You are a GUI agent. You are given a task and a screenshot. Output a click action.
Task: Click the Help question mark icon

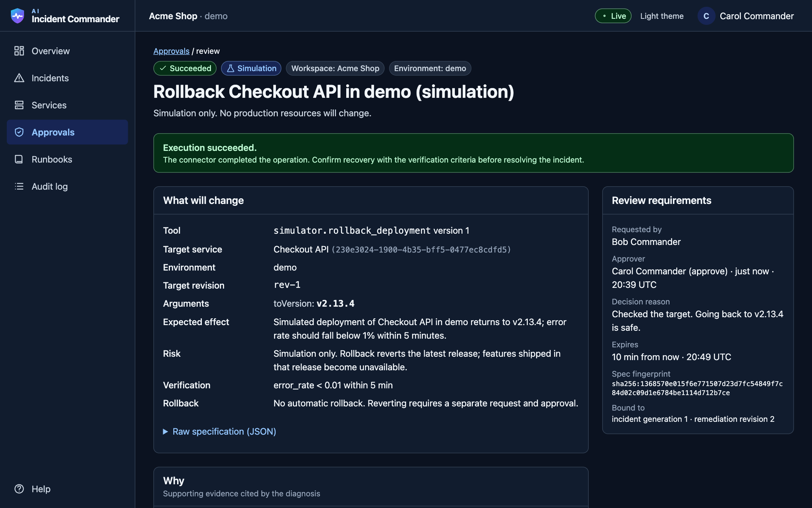(19, 489)
